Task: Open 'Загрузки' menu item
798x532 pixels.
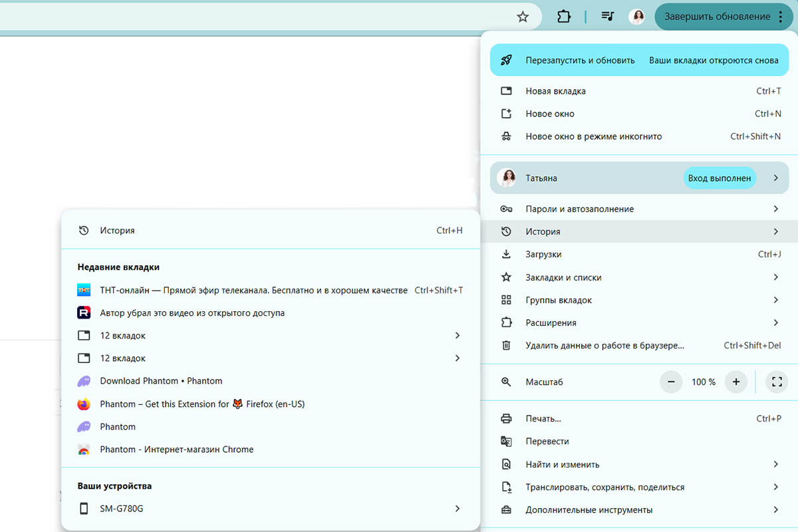Action: pyautogui.click(x=639, y=254)
